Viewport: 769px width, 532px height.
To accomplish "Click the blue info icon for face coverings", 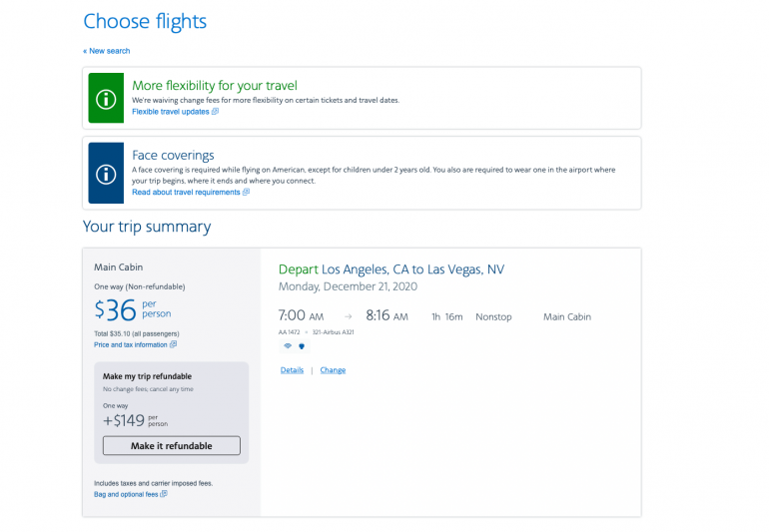I will click(x=106, y=175).
